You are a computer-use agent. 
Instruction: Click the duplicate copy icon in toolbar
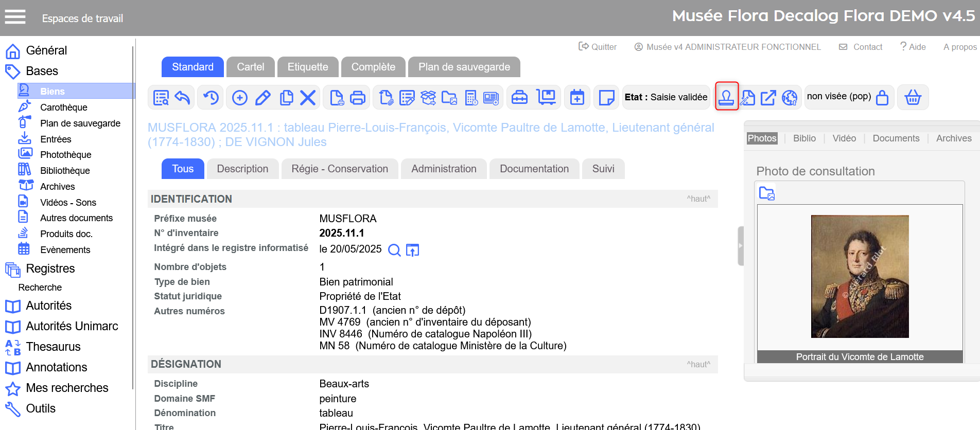(286, 97)
